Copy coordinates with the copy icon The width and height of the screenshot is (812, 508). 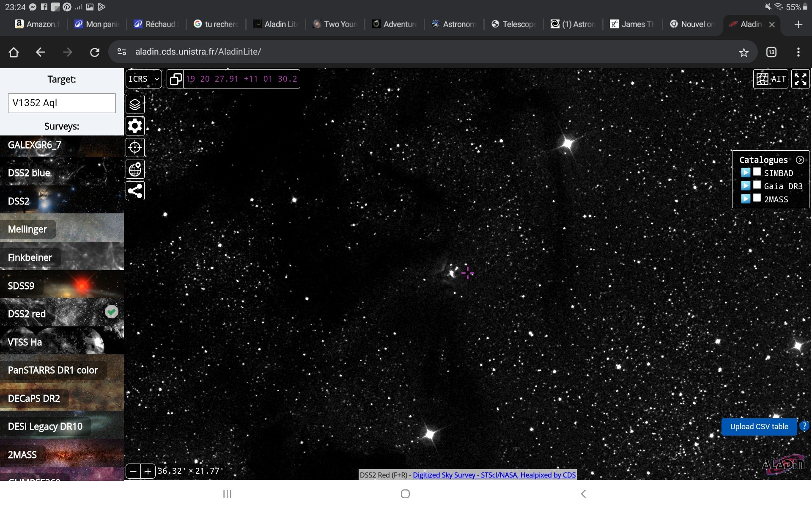point(176,79)
